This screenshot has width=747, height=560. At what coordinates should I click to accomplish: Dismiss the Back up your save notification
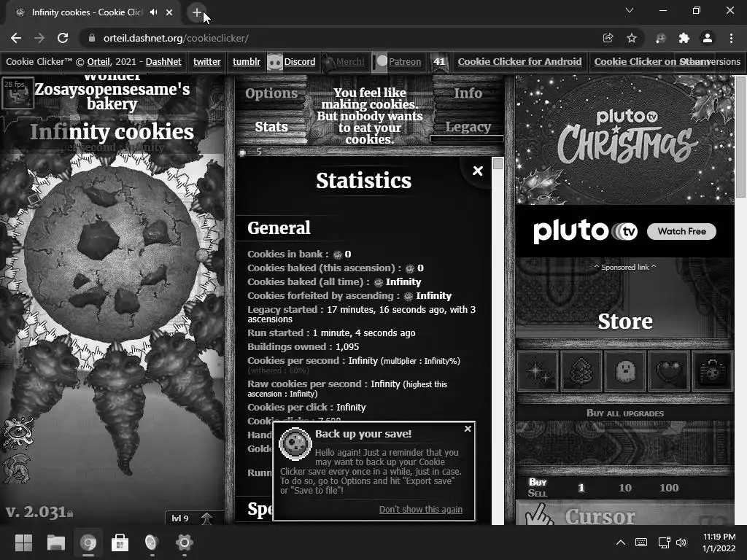tap(468, 429)
